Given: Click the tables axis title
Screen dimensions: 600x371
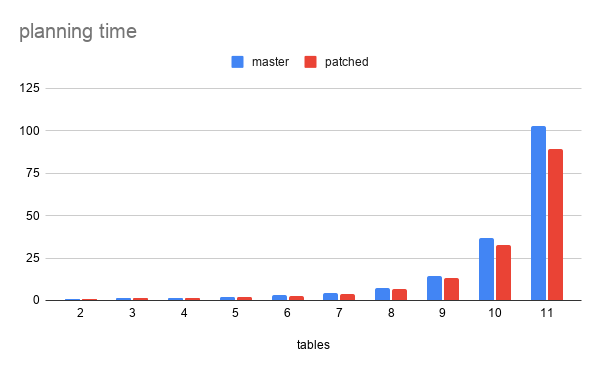Looking at the screenshot, I should click(313, 345).
